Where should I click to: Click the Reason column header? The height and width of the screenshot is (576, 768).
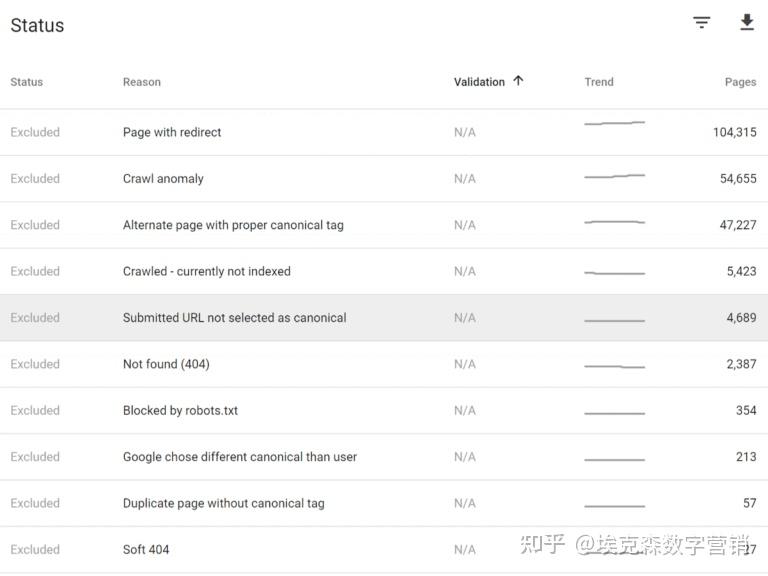(142, 82)
